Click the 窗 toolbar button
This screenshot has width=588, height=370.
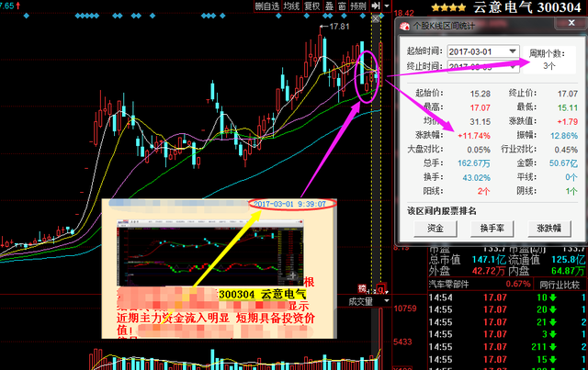click(x=342, y=6)
